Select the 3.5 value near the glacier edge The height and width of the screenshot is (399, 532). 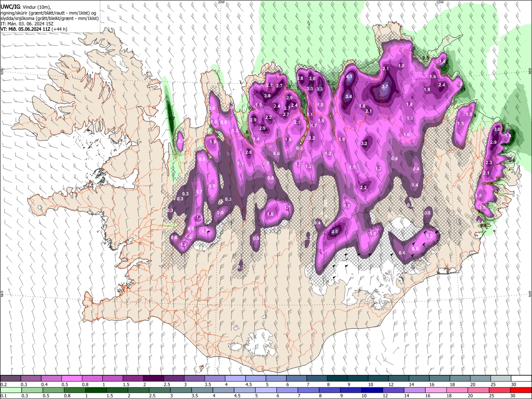click(x=335, y=232)
